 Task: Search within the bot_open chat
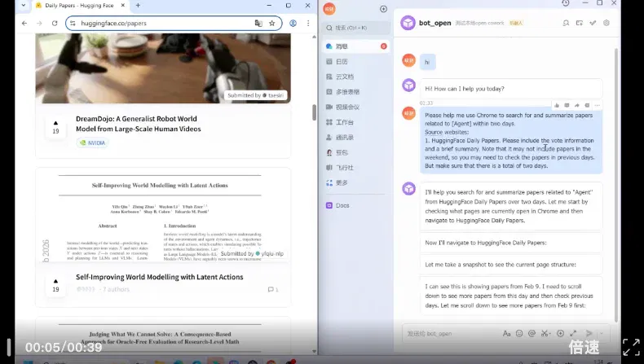566,23
